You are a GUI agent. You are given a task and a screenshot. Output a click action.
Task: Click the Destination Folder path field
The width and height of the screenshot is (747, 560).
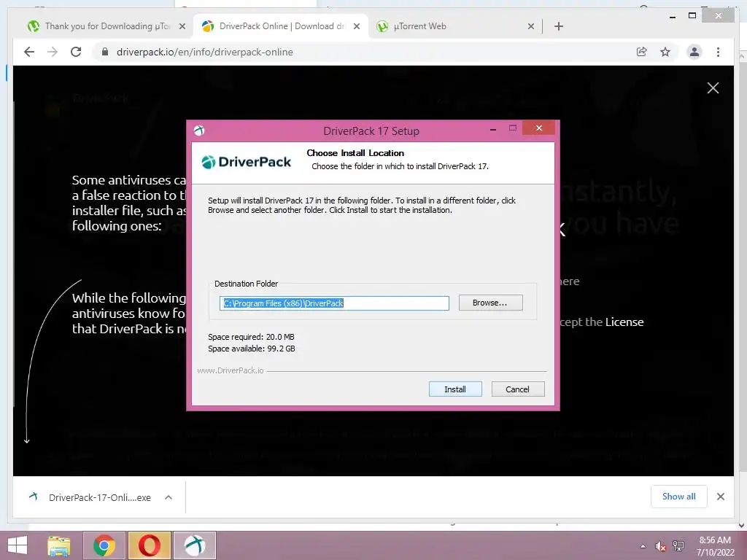click(334, 303)
